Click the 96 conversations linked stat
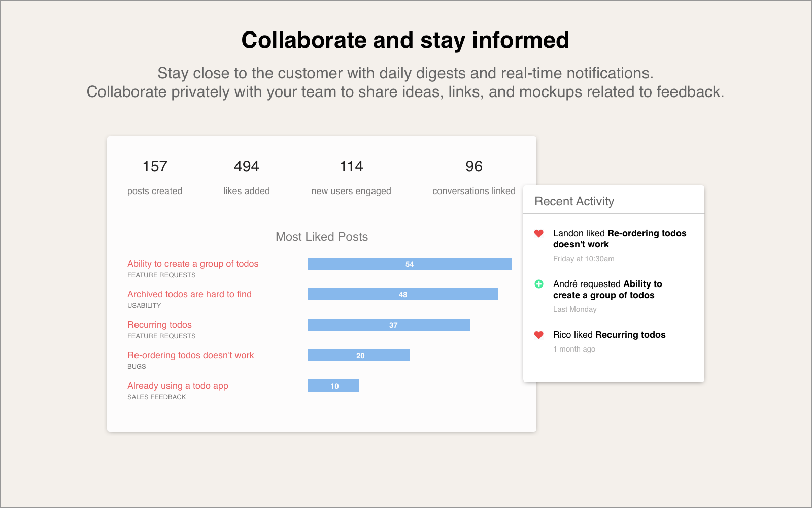 click(474, 167)
